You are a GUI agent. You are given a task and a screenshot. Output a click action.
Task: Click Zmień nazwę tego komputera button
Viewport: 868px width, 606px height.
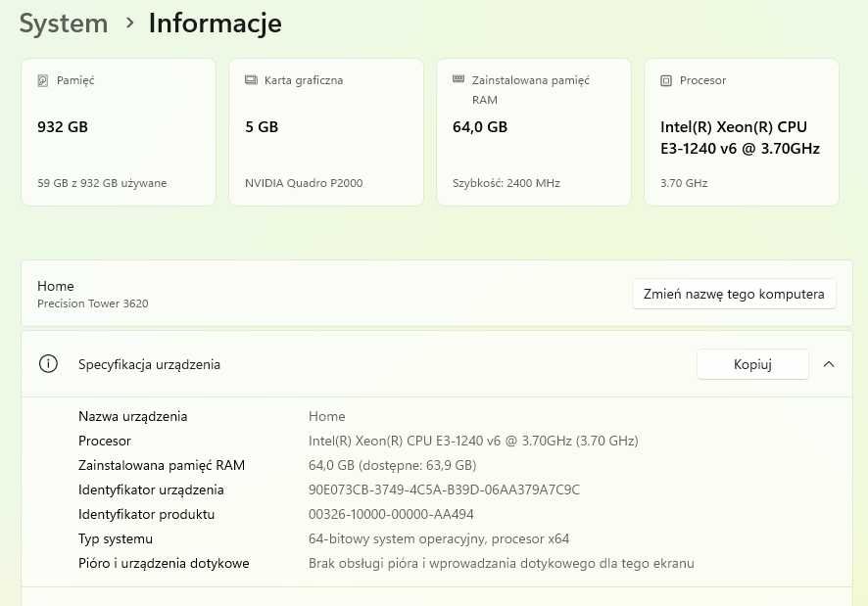coord(734,294)
